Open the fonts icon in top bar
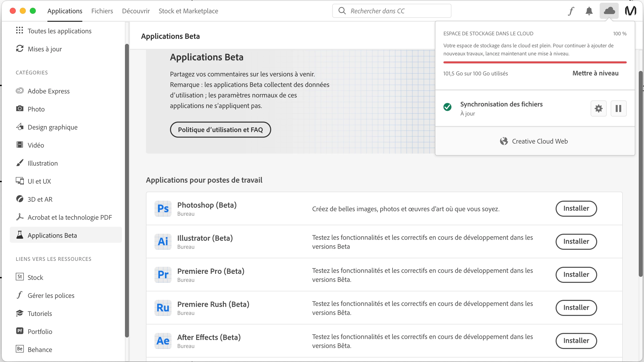Image resolution: width=644 pixels, height=362 pixels. (x=571, y=11)
